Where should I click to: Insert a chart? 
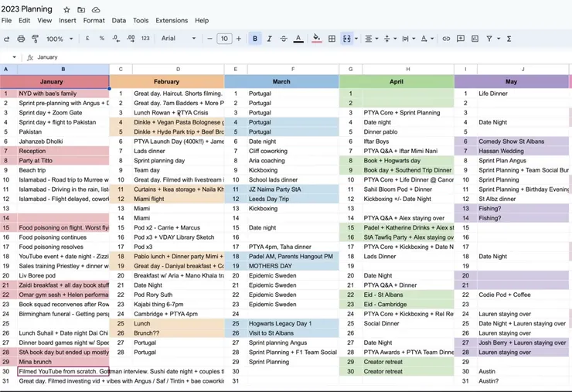coord(475,39)
